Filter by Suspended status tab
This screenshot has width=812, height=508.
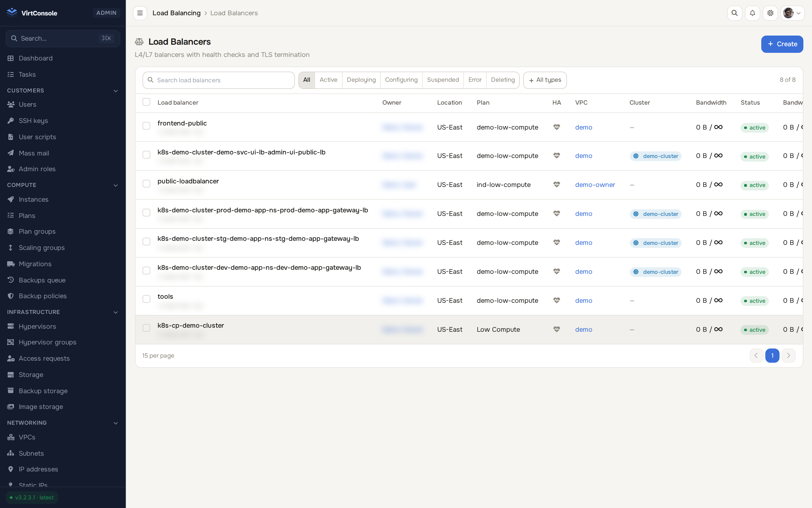click(443, 80)
